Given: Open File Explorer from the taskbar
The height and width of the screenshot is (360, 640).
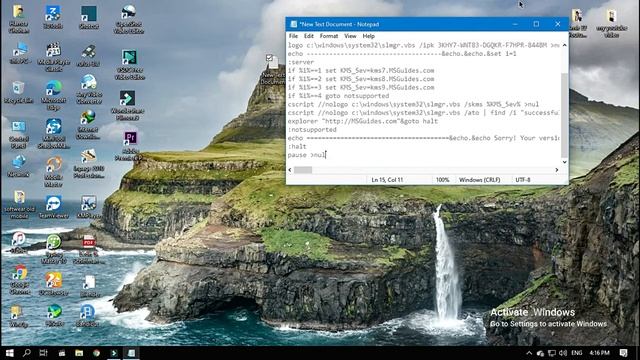Looking at the screenshot, I should 79,353.
